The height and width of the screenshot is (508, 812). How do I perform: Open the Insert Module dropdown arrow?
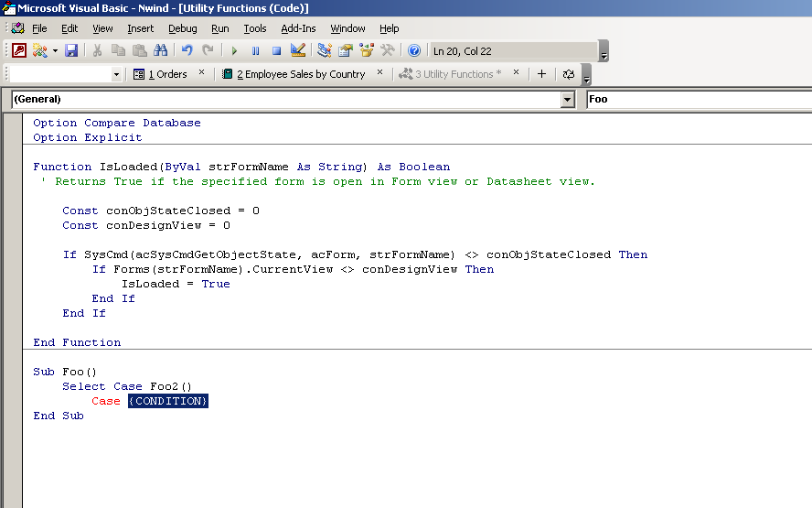[55, 51]
